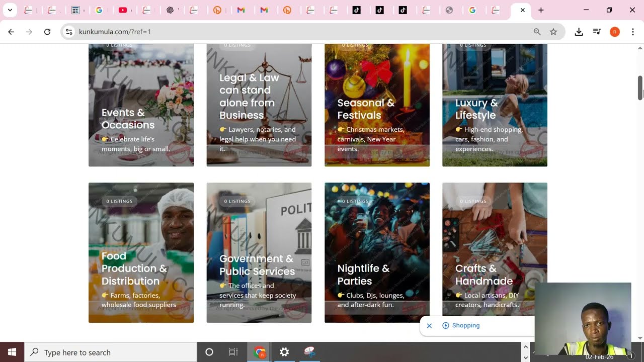Open a new browser tab
The image size is (644, 362).
click(541, 10)
